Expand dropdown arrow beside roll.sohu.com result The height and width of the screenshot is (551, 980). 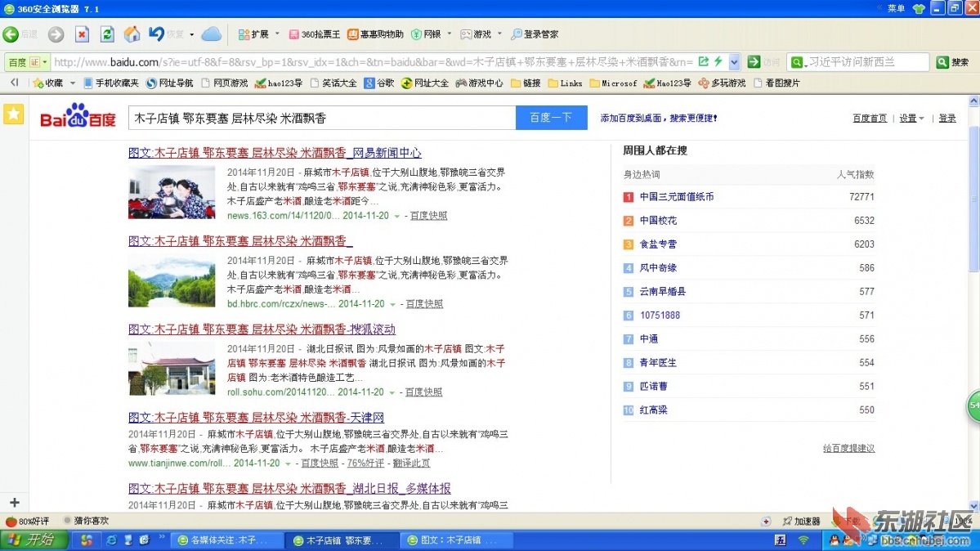pos(392,392)
